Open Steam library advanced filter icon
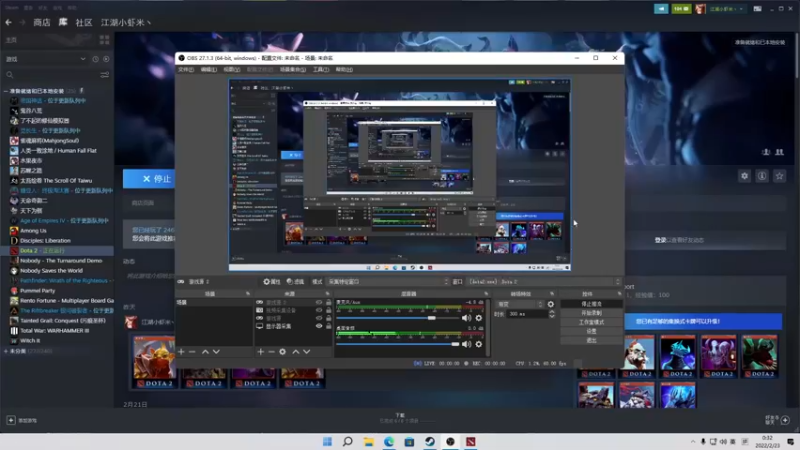This screenshot has height=450, width=800. 105,75
